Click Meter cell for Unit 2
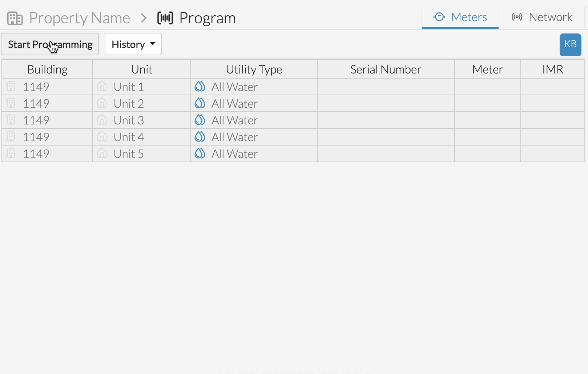 pos(488,103)
